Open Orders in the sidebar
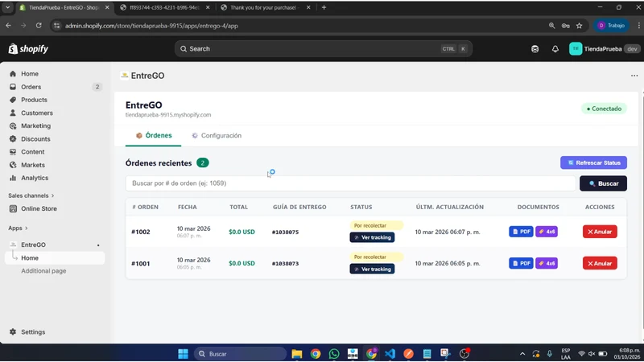644x362 pixels. point(31,87)
